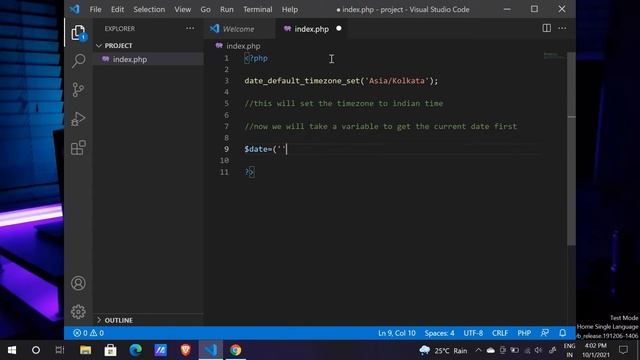Click line 9 with $date=(' code
The image size is (640, 360).
pyautogui.click(x=266, y=149)
